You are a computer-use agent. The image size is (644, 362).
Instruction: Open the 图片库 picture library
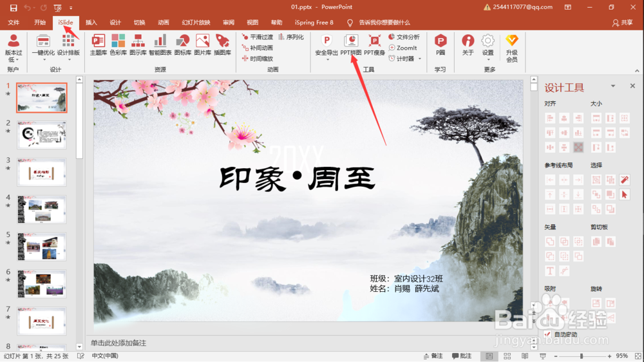click(202, 44)
